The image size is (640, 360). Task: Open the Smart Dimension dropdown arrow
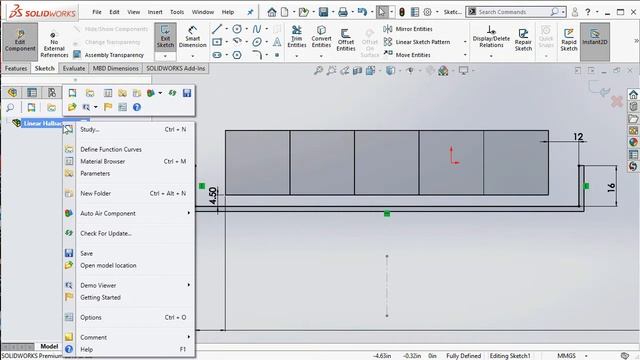(x=192, y=56)
